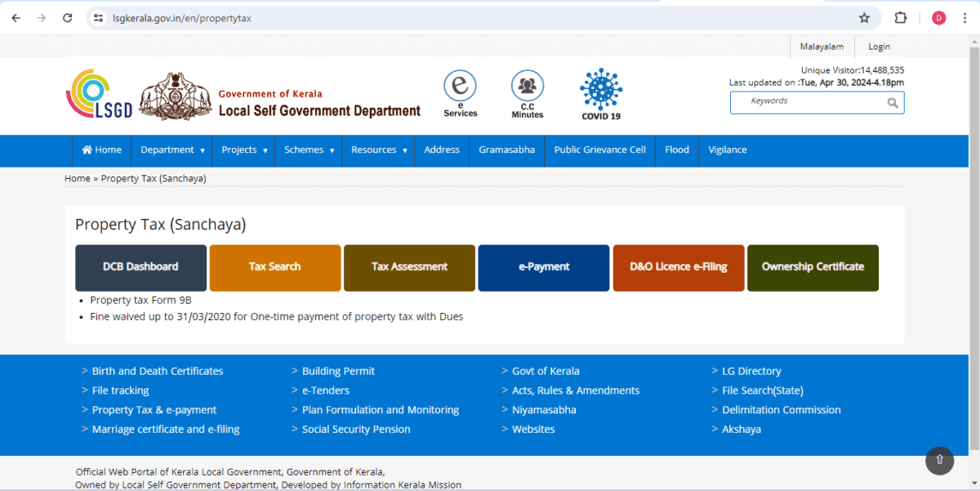
Task: Open the Building Permit footer link
Action: (x=338, y=371)
